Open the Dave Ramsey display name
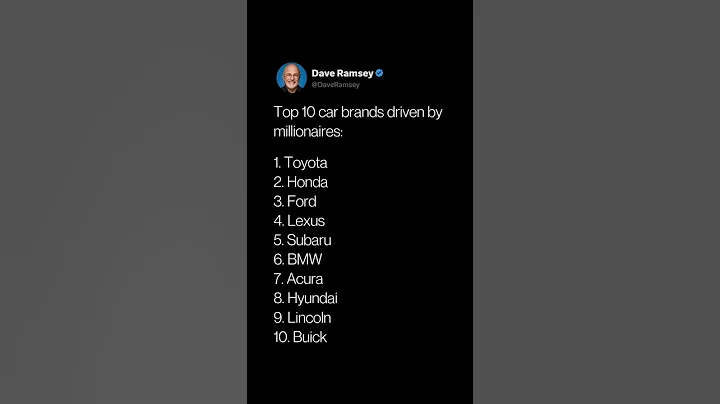720x404 pixels. tap(341, 73)
